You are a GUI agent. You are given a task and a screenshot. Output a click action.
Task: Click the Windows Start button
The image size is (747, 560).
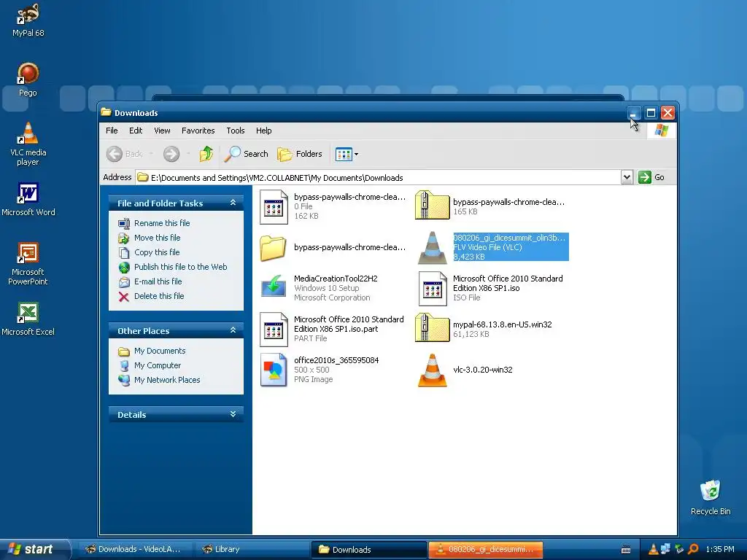click(34, 549)
